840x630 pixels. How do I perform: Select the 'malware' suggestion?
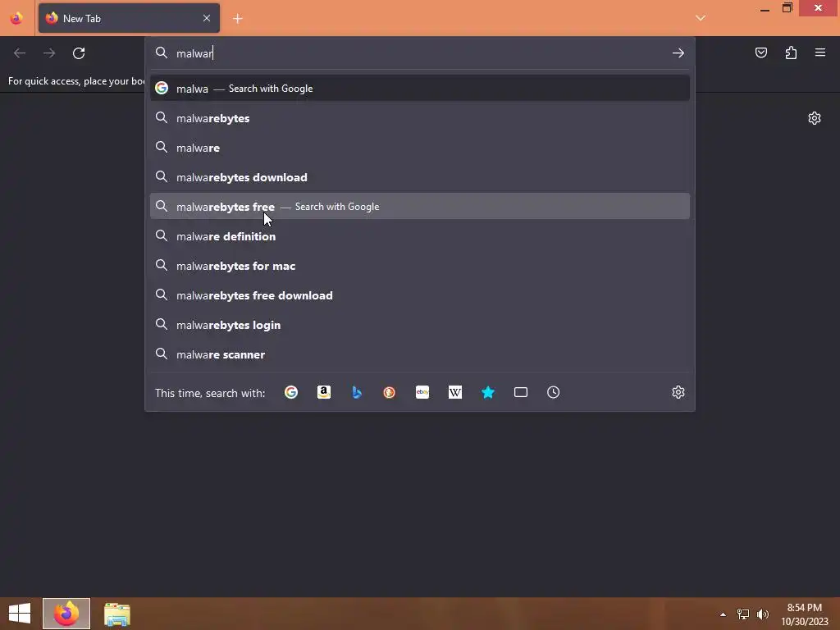(x=420, y=148)
